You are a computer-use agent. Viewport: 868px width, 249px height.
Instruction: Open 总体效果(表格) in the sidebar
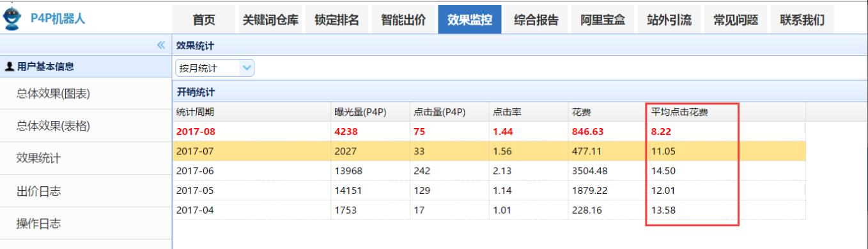click(x=86, y=126)
